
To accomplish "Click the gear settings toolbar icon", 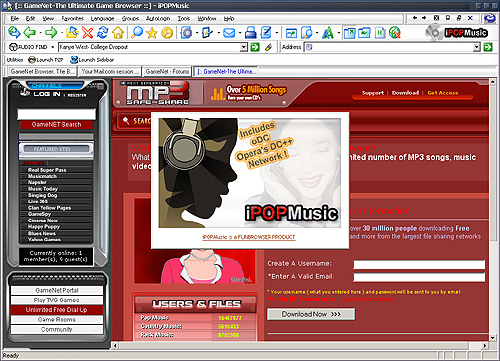I will (x=186, y=33).
